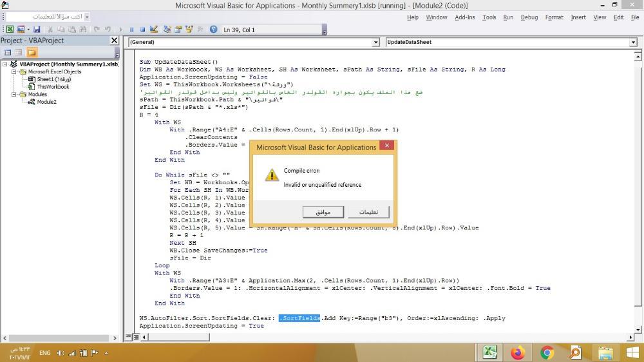
Task: Open the Debug menu
Action: coord(529,17)
